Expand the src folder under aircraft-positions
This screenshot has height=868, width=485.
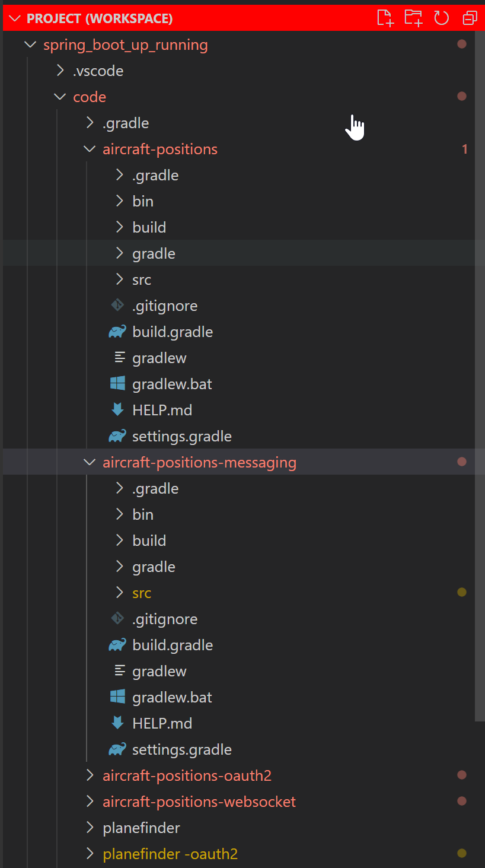(119, 279)
